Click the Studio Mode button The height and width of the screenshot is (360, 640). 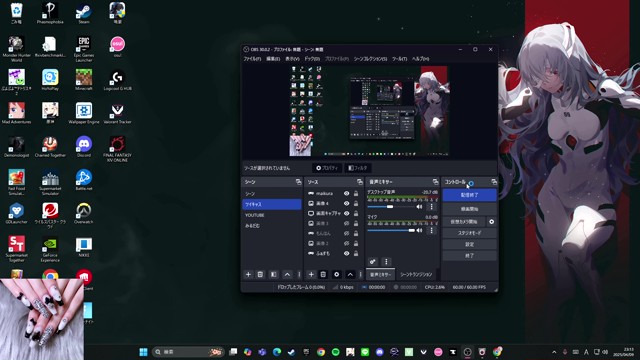click(x=469, y=233)
